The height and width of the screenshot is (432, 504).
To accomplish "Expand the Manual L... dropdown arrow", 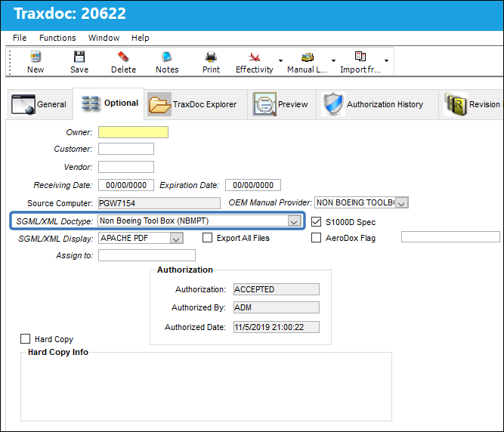I will [333, 60].
